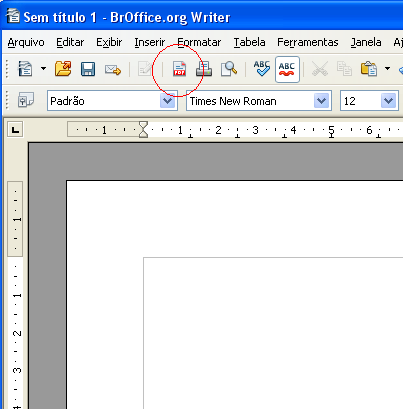Open Styles and Formatting window icon
Viewport: 405px width, 409px height.
[25, 100]
